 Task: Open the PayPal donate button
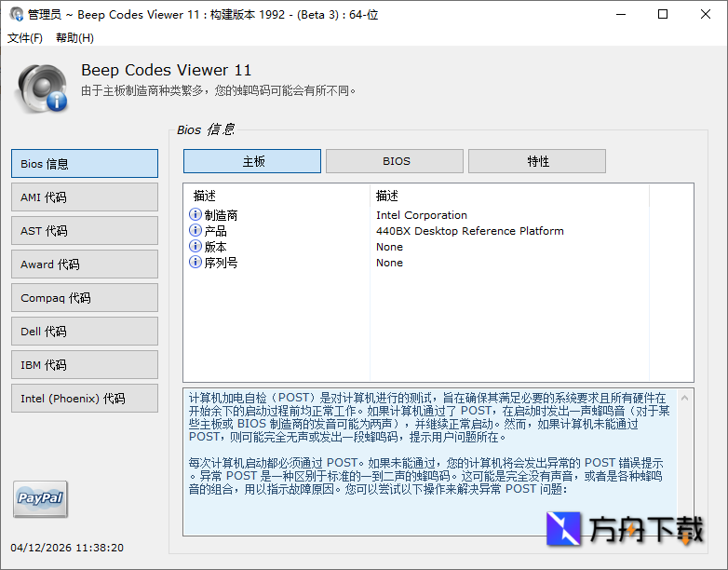[x=40, y=499]
